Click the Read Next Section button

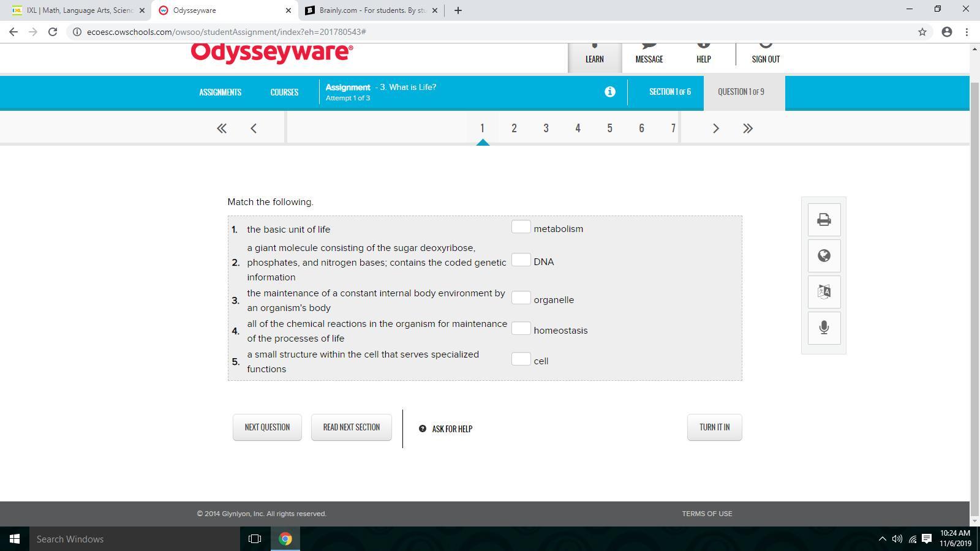[x=352, y=427]
